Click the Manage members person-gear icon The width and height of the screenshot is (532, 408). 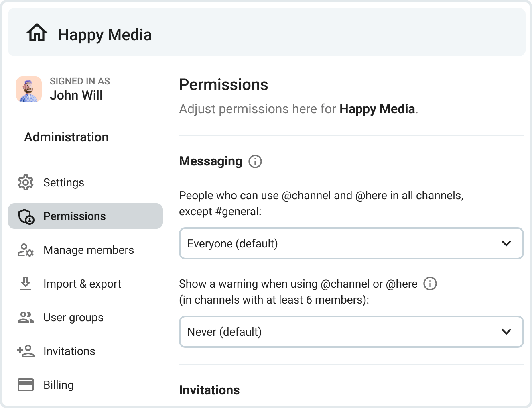pos(26,250)
